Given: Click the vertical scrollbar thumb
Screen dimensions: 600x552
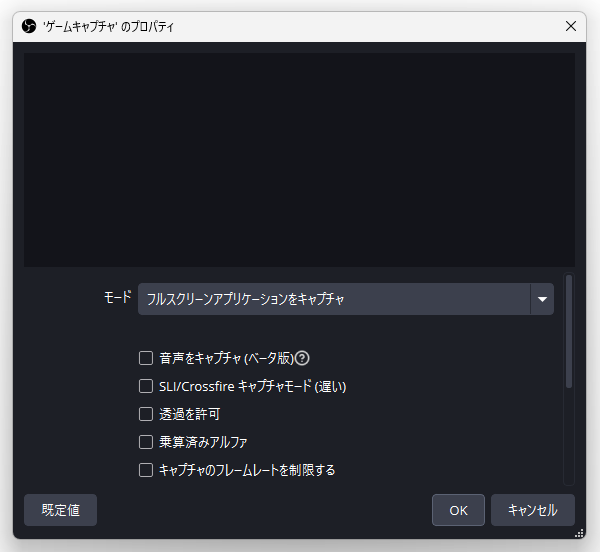Looking at the screenshot, I should pyautogui.click(x=569, y=331).
